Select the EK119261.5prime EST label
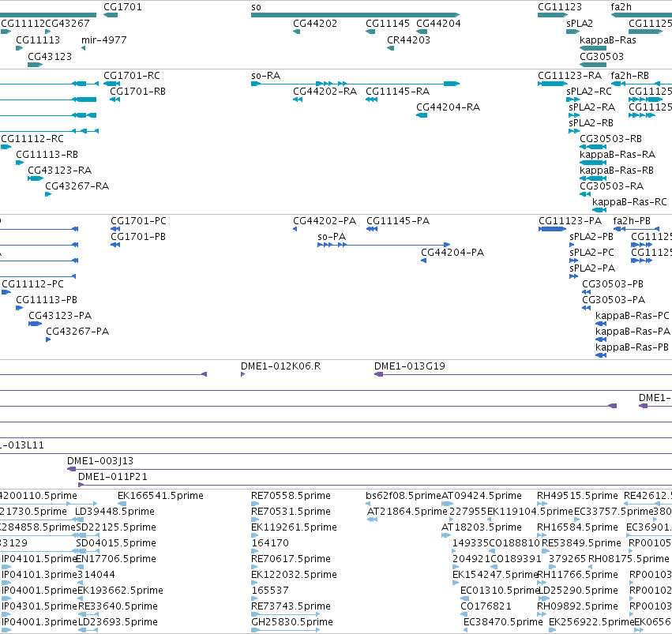The width and height of the screenshot is (672, 634). pos(294,527)
